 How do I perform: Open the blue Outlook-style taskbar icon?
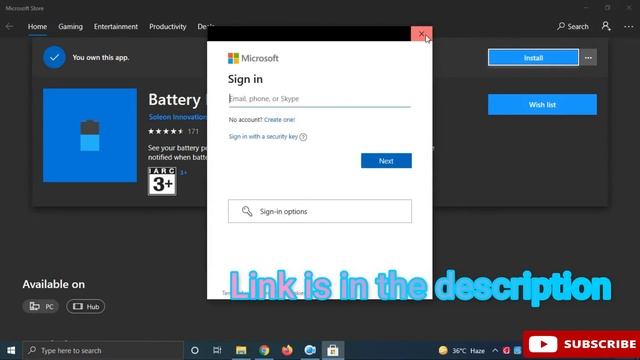coord(310,350)
